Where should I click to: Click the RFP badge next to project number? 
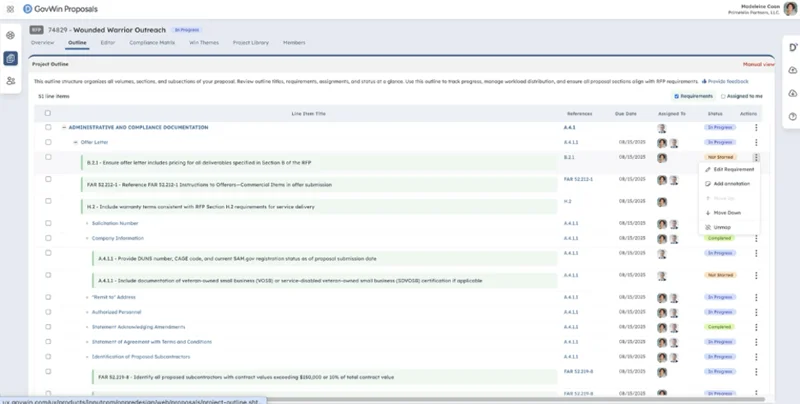point(36,30)
